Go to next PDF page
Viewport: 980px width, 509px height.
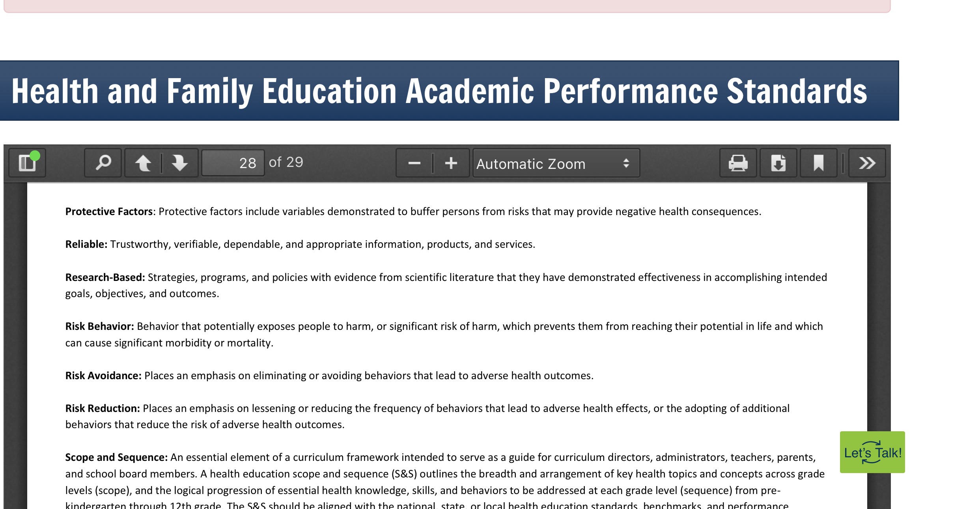point(180,163)
